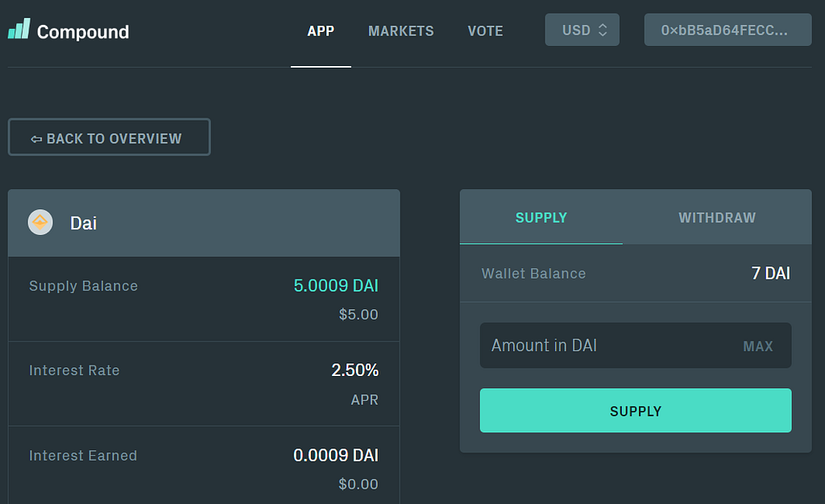This screenshot has width=825, height=504.
Task: Focus the Amount in DAI field
Action: click(x=604, y=345)
